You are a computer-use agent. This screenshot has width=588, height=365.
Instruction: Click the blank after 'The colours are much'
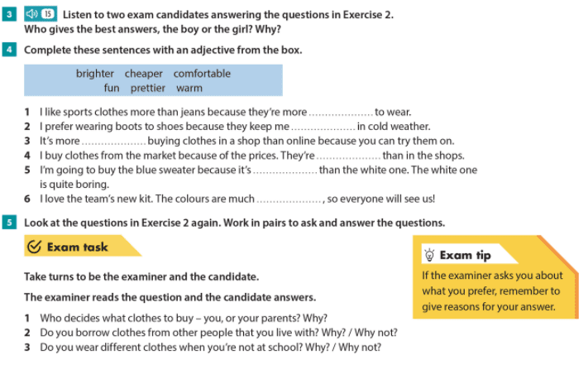pyautogui.click(x=289, y=199)
